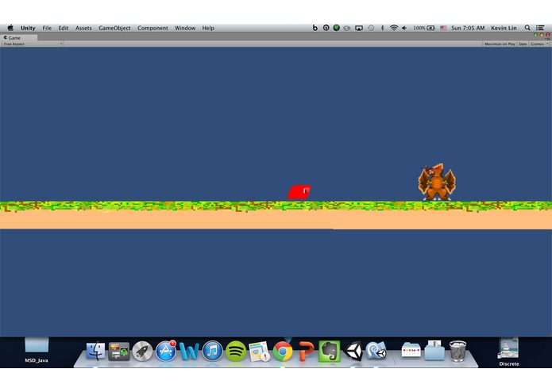The height and width of the screenshot is (392, 552).
Task: Toggle Gizmos in the Game view
Action: tap(537, 44)
